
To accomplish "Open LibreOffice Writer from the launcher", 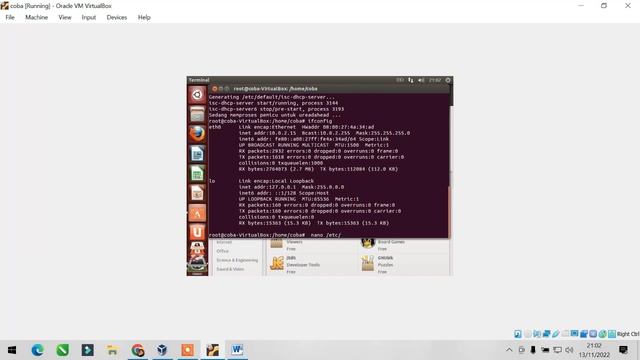I will click(197, 153).
